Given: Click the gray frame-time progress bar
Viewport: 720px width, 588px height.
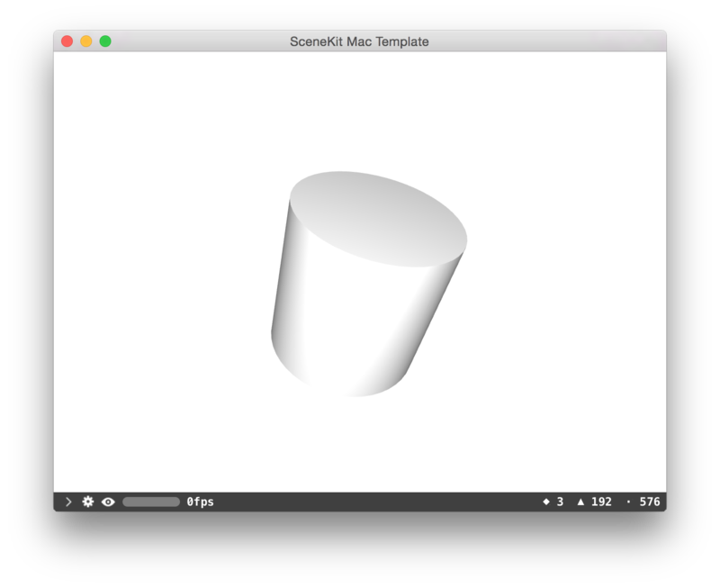Looking at the screenshot, I should tap(151, 502).
